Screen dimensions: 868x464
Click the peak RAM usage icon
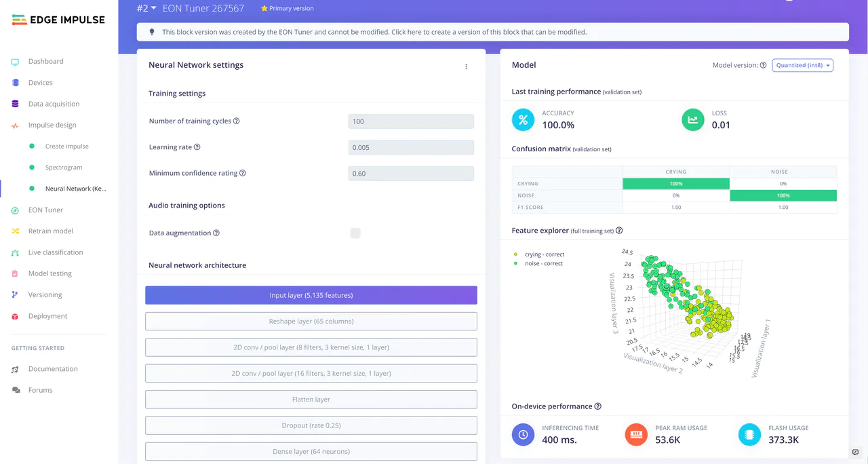(x=636, y=434)
